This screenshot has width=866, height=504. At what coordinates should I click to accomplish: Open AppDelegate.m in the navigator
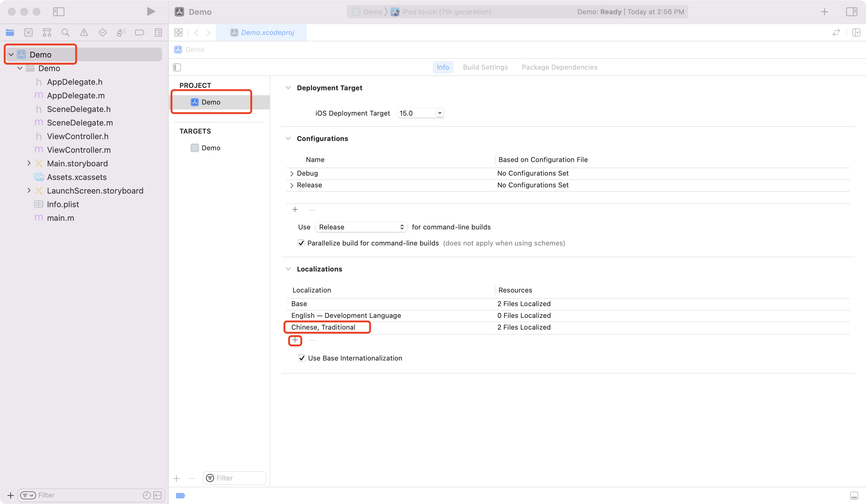[x=76, y=96]
